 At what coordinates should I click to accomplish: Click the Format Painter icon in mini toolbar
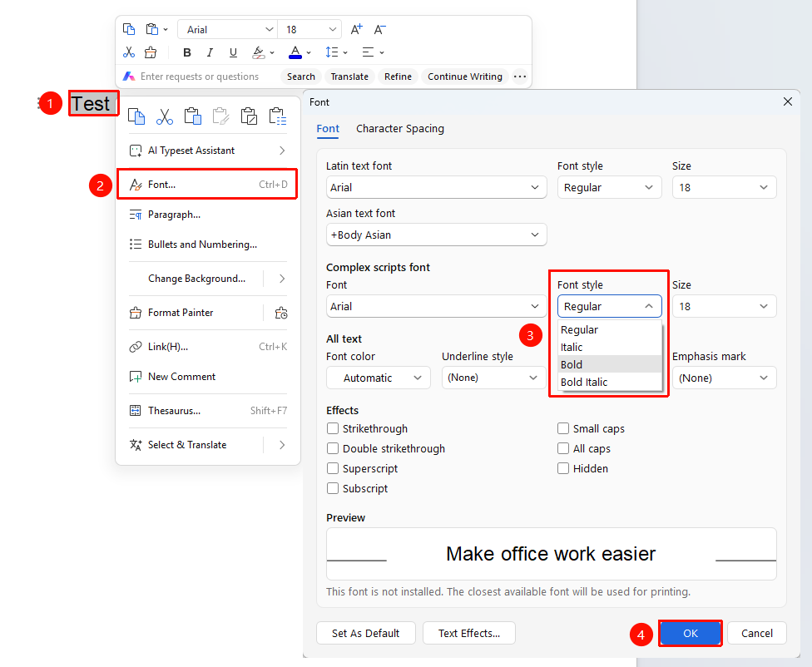[x=151, y=52]
